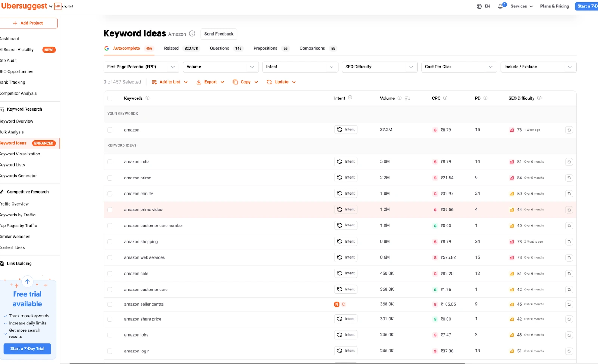
Task: Open the Cost Per Click filter dropdown
Action: coord(459,67)
